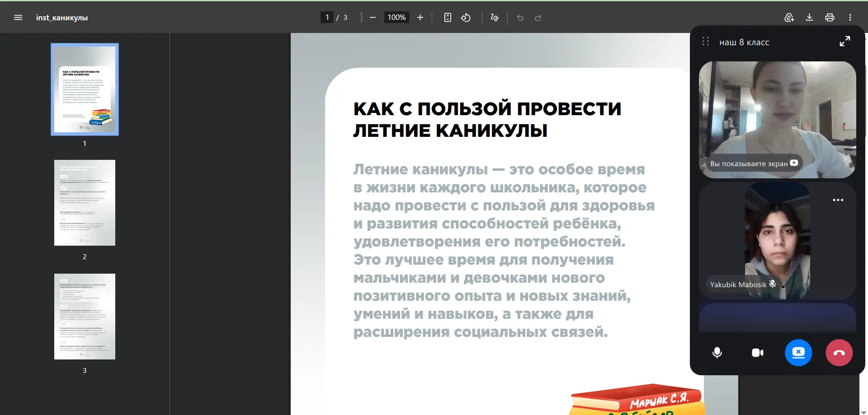Click your own video tile in the call

777,120
